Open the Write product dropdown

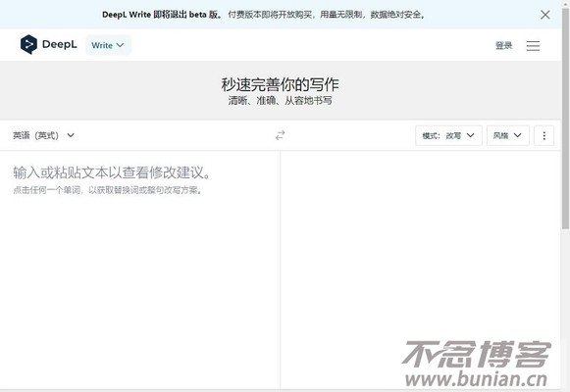(x=108, y=45)
